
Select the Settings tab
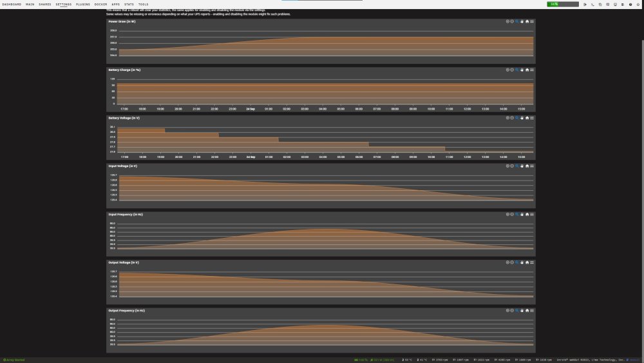[64, 4]
